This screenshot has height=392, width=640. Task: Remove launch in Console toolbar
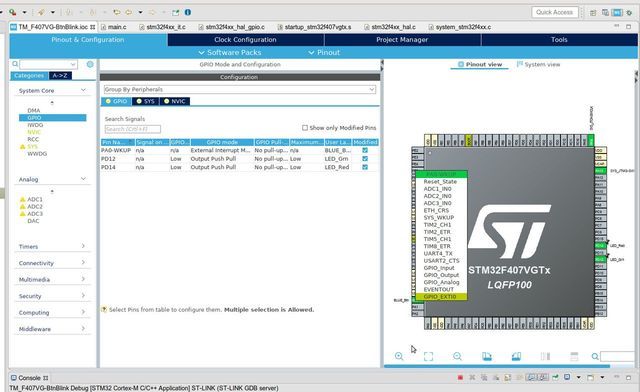[x=472, y=377]
